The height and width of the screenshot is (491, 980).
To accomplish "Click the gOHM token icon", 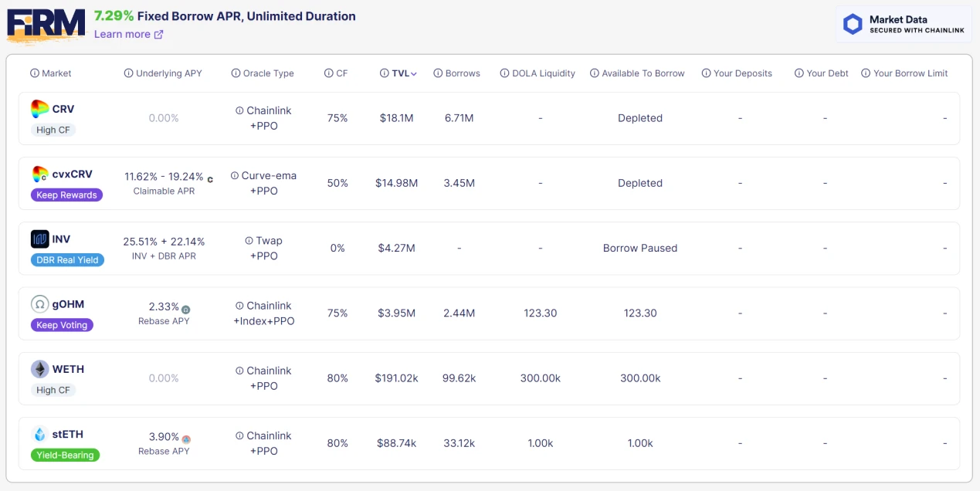I will coord(40,304).
